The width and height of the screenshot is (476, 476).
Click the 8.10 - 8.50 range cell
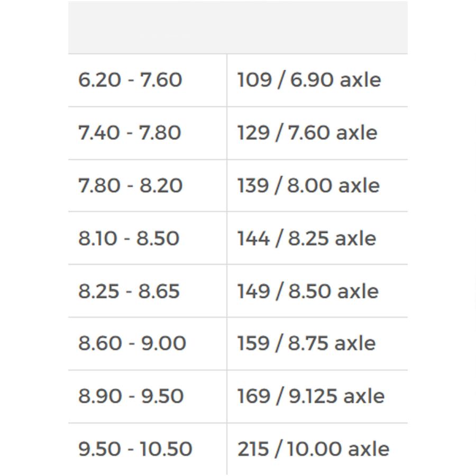coord(129,239)
